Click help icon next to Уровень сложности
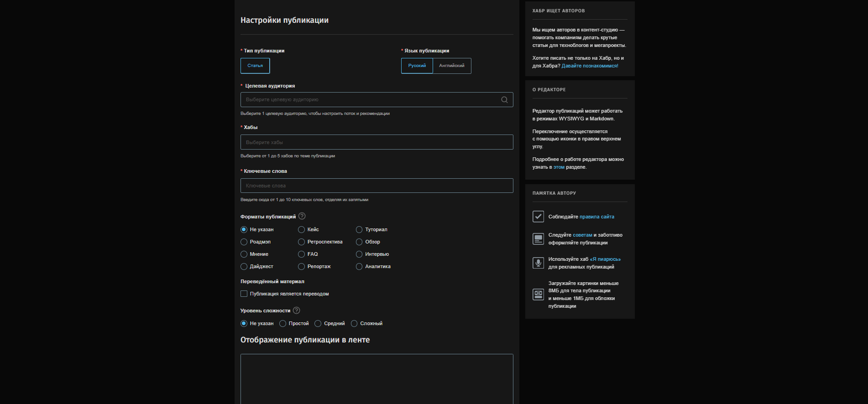The width and height of the screenshot is (868, 404). [297, 311]
